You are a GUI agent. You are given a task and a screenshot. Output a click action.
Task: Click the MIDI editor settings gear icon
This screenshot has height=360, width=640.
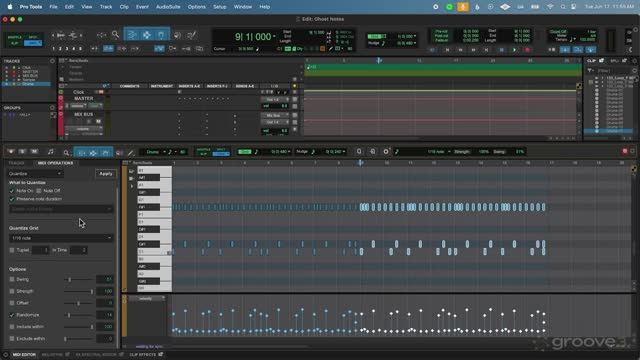pos(386,151)
